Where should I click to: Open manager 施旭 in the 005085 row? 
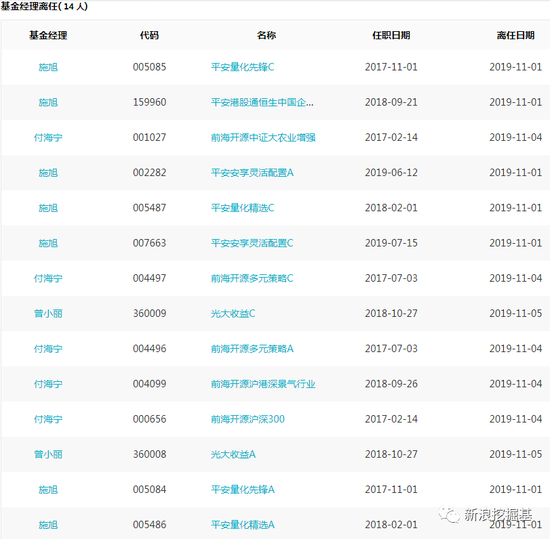click(x=48, y=67)
